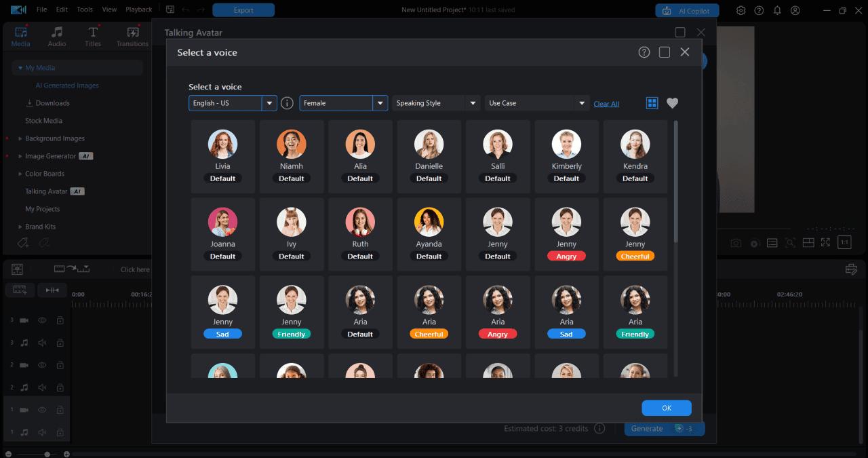This screenshot has height=458, width=868.
Task: Open the Speaking Style dropdown
Action: 436,103
